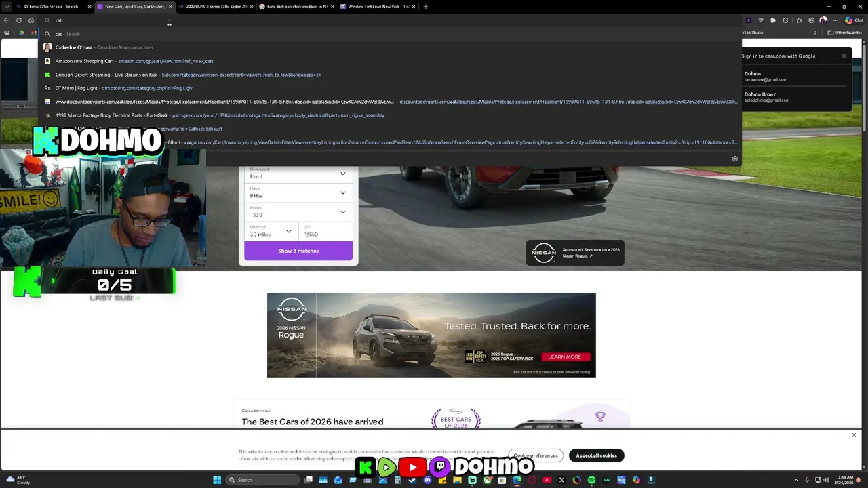868x488 pixels.
Task: Select the 'cat - Search' suggestion
Action: click(390, 34)
